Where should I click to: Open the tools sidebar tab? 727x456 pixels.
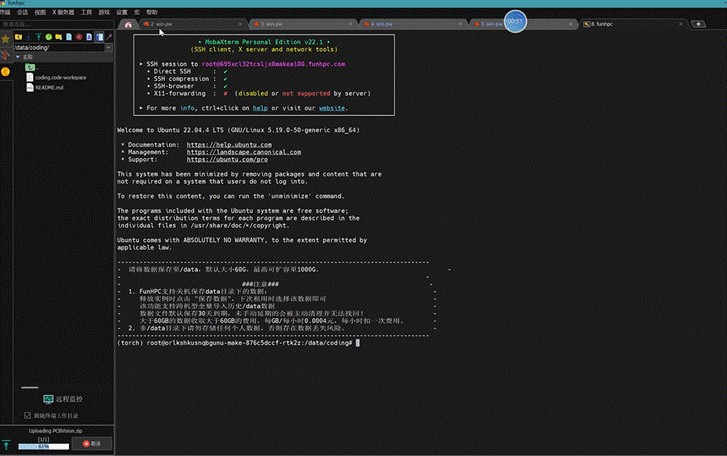pos(5,56)
